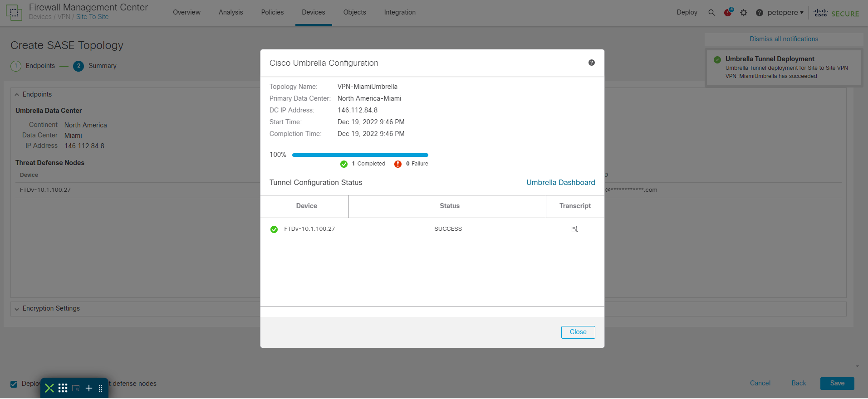The image size is (868, 399).
Task: Click the Device column header
Action: (x=307, y=206)
